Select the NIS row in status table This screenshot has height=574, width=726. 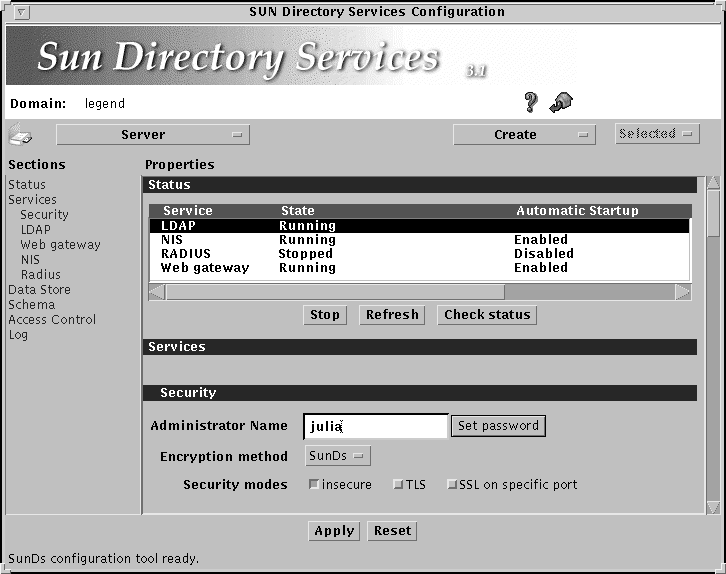(x=419, y=240)
